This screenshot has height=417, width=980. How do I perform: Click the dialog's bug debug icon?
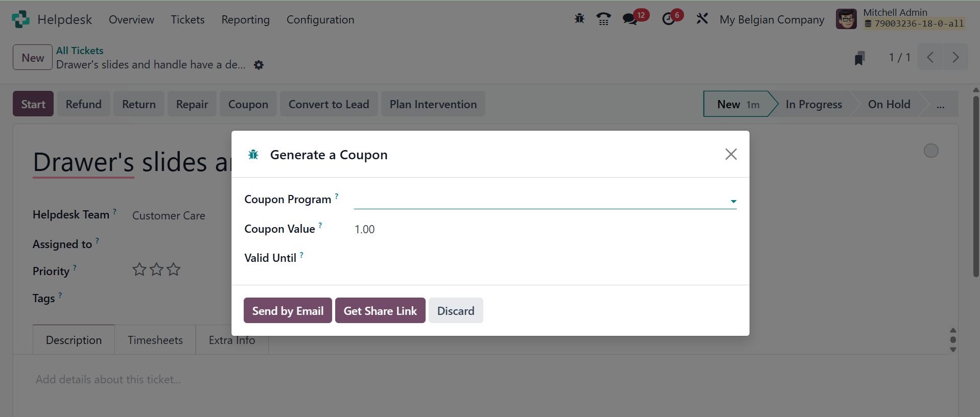pos(253,155)
